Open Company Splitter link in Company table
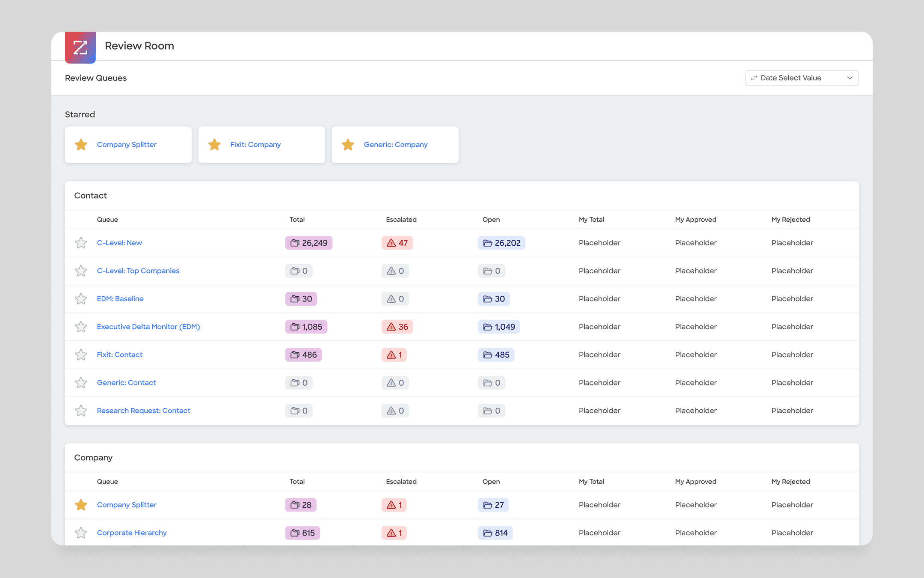The width and height of the screenshot is (924, 578). (x=127, y=505)
